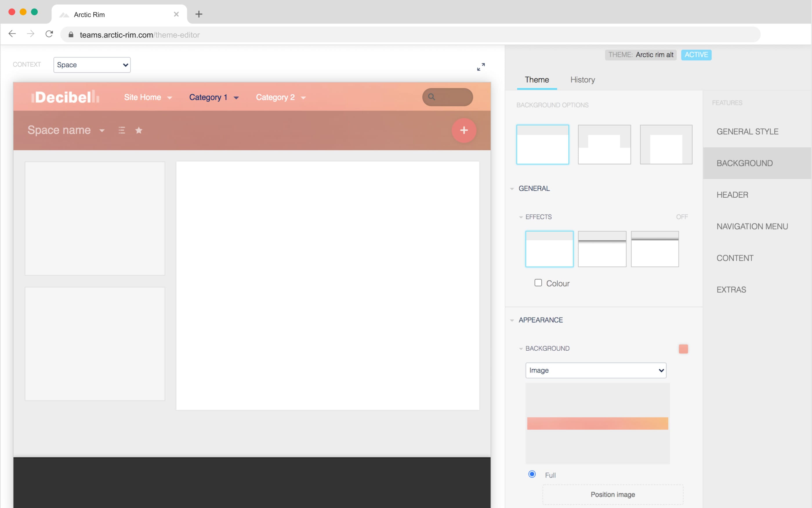Click the lock icon in address bar
This screenshot has width=812, height=508.
tap(71, 35)
